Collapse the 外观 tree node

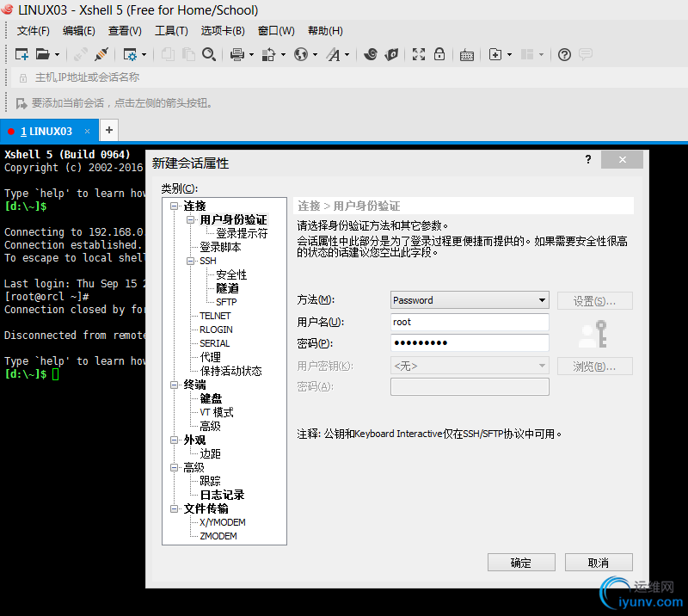click(x=175, y=440)
